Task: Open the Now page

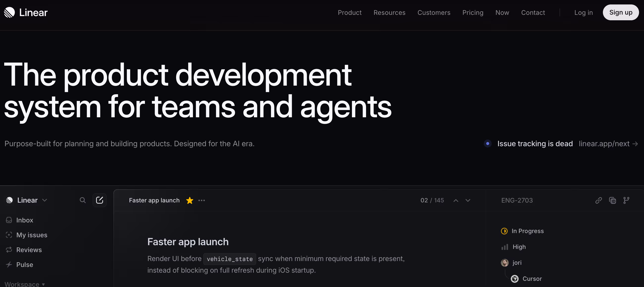Action: pyautogui.click(x=502, y=12)
